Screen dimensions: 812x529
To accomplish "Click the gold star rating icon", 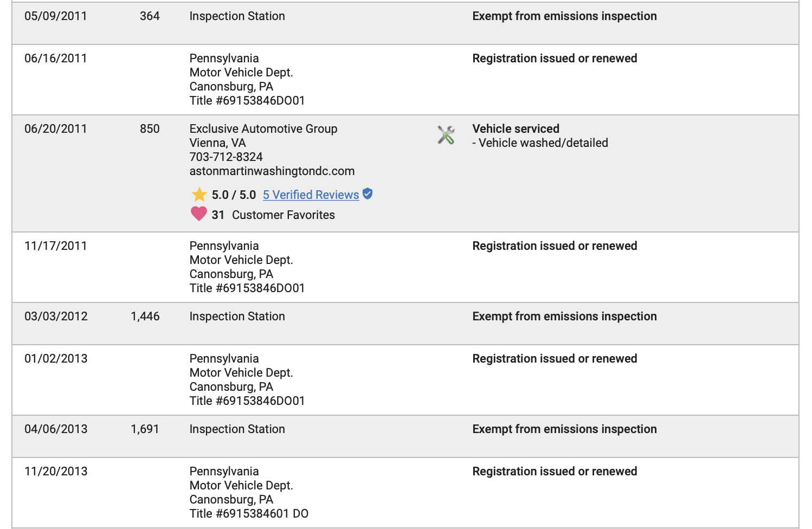I will tap(199, 195).
